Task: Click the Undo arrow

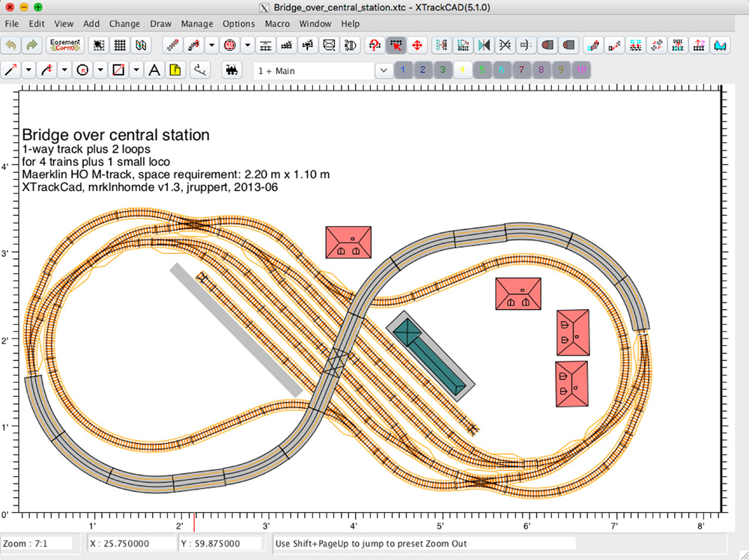Action: point(10,45)
